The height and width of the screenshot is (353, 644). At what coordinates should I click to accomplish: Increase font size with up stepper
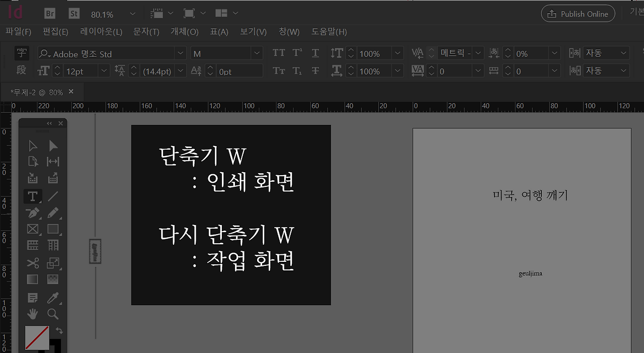click(x=57, y=67)
